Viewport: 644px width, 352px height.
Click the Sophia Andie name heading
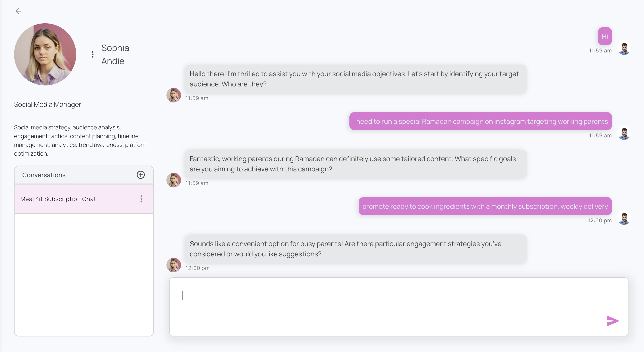(x=115, y=54)
